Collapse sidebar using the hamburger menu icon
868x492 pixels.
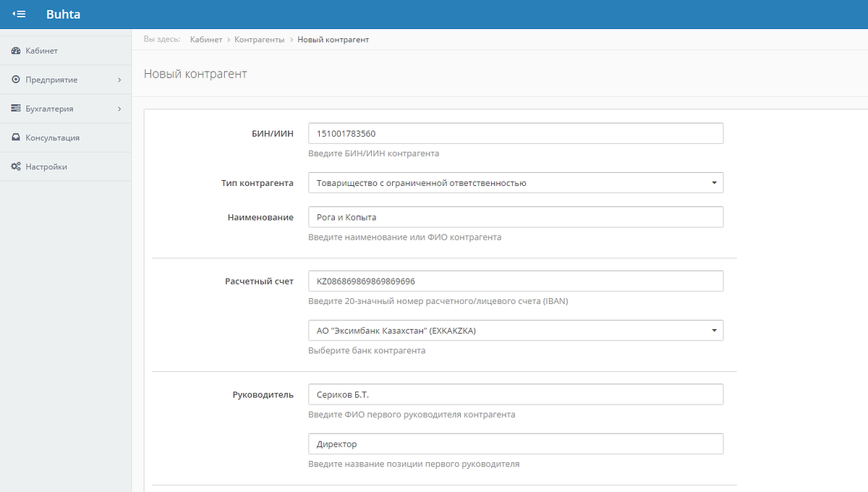[x=20, y=14]
